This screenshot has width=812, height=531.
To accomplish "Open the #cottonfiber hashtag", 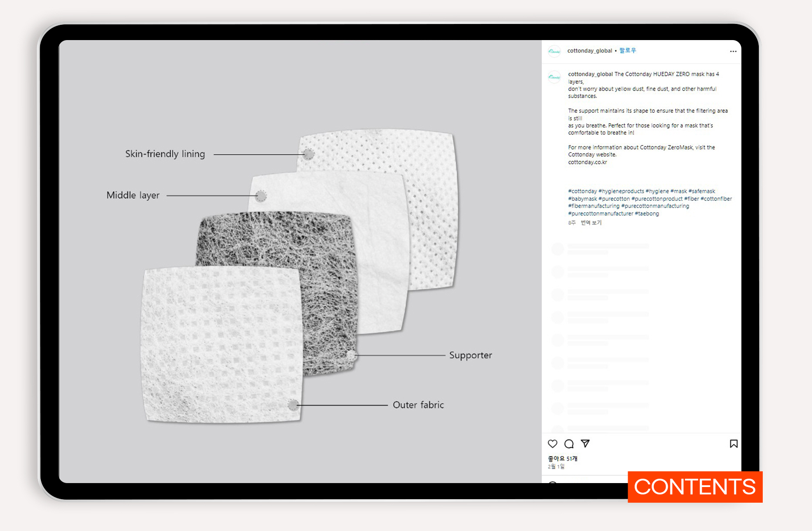I will pos(716,199).
